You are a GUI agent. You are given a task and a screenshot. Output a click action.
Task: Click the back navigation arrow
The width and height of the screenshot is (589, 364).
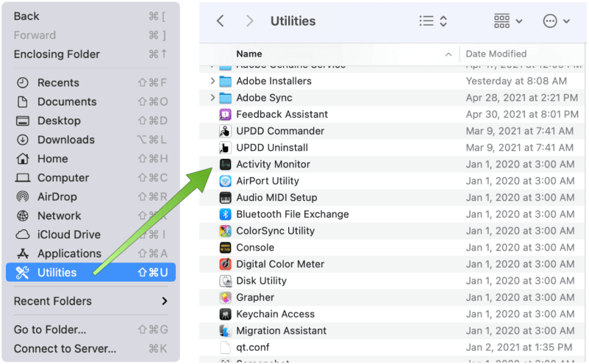pyautogui.click(x=220, y=21)
